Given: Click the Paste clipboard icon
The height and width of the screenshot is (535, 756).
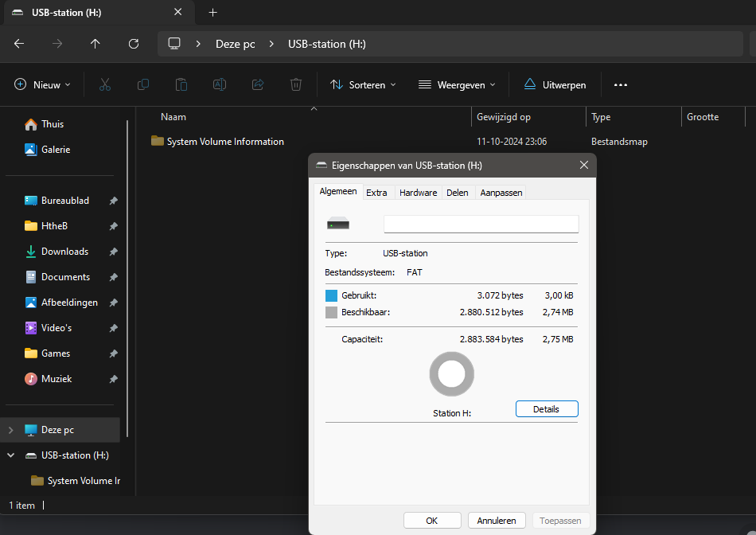Looking at the screenshot, I should pyautogui.click(x=181, y=85).
